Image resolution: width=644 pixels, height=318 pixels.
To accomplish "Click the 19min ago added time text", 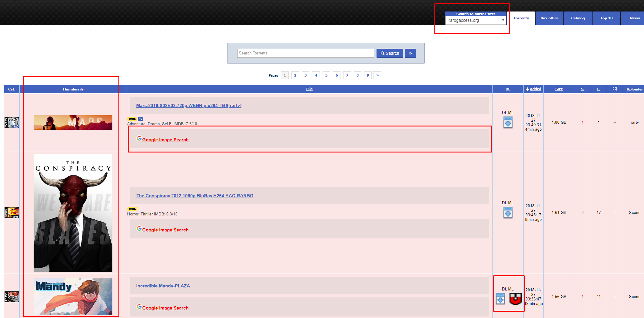I will pyautogui.click(x=533, y=304).
